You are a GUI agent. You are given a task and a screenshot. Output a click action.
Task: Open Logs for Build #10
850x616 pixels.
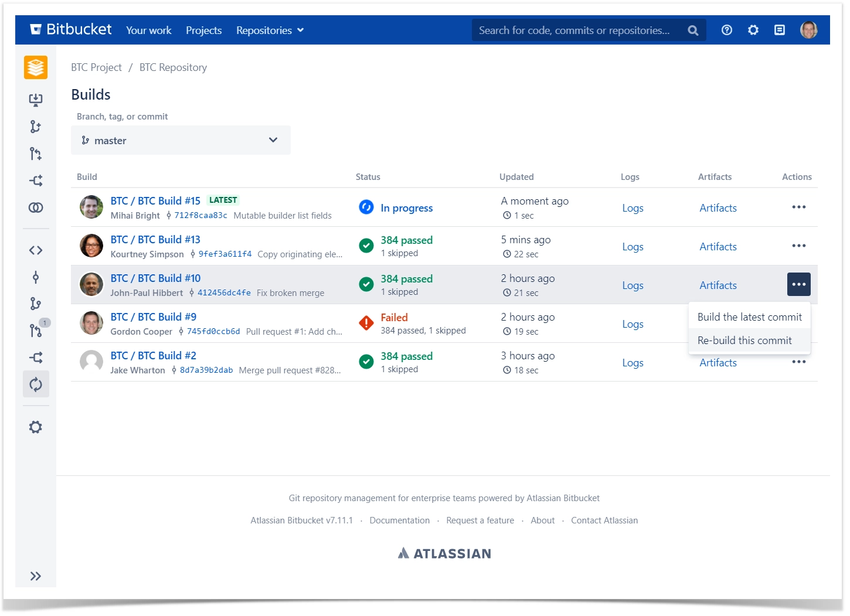(633, 285)
